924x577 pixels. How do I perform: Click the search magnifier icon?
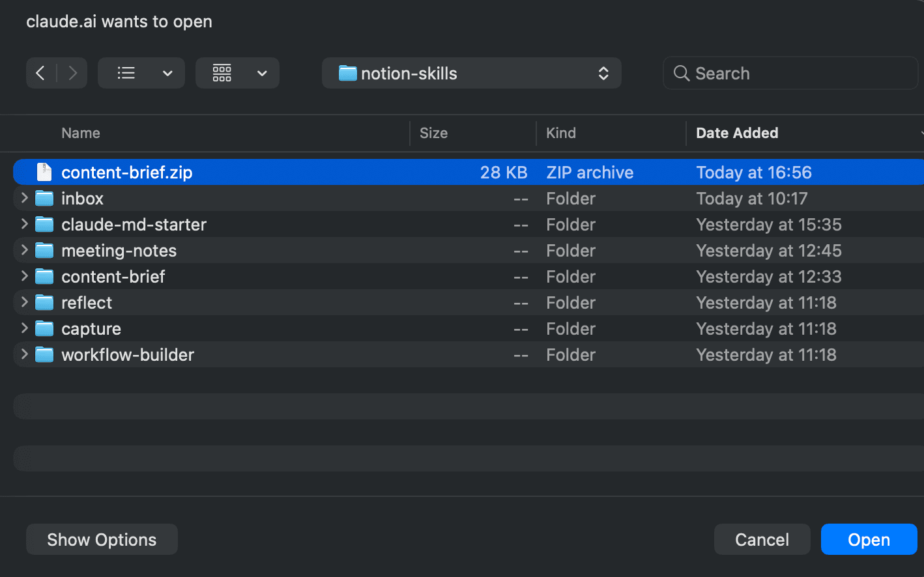click(x=682, y=73)
